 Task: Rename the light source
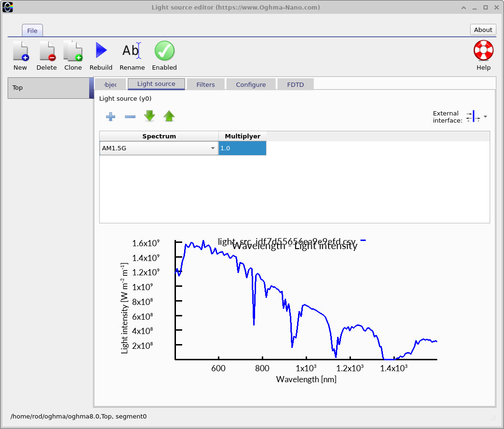[x=132, y=51]
